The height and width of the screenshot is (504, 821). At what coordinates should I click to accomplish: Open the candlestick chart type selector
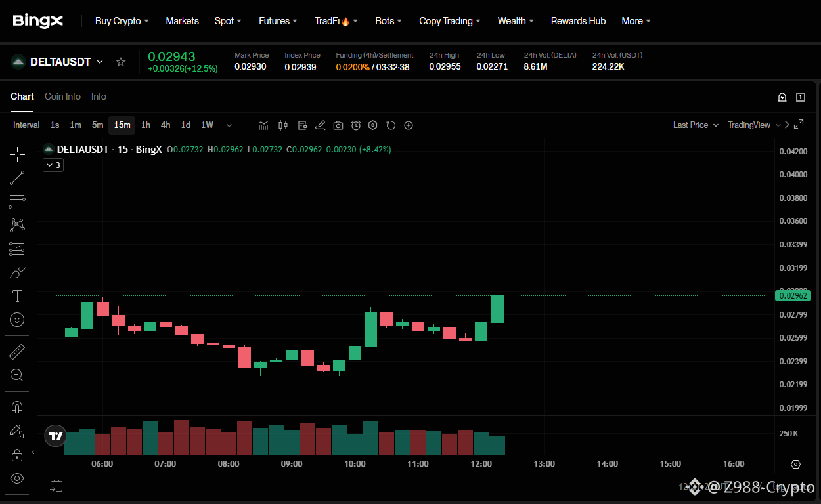(x=283, y=125)
